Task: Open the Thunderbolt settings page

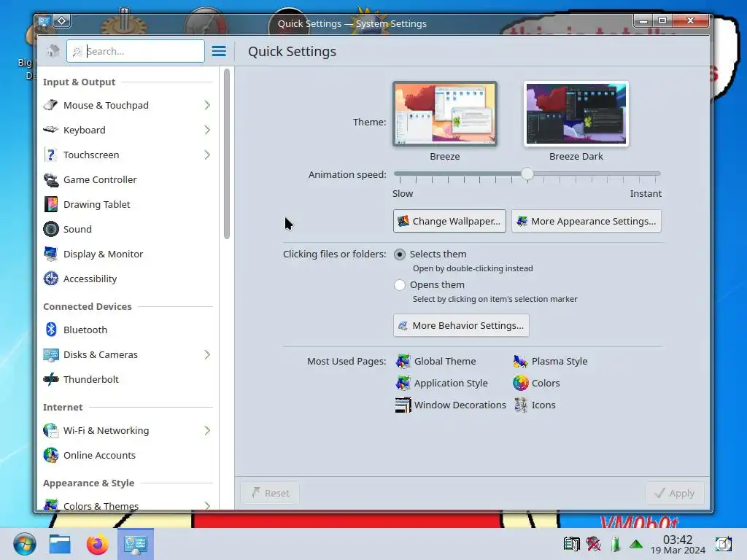Action: [128, 379]
